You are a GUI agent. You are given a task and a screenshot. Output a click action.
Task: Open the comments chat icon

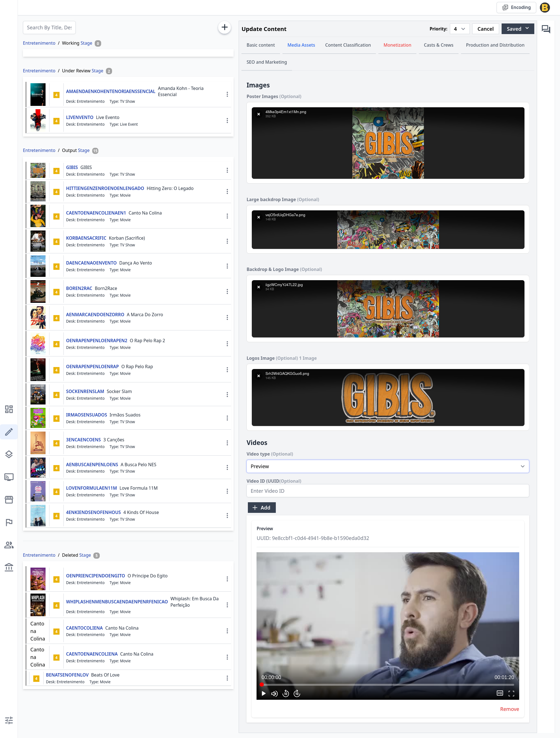(546, 29)
